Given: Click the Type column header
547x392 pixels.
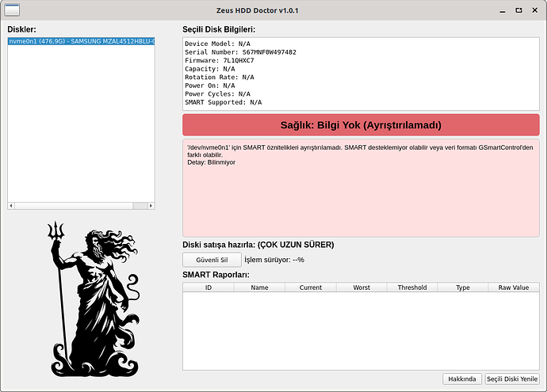Looking at the screenshot, I should pyautogui.click(x=463, y=287).
